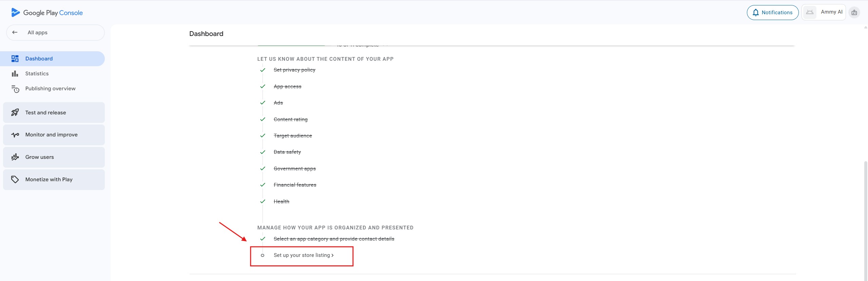Open Publishing overview from the sidebar
The width and height of the screenshot is (868, 281).
tap(50, 89)
